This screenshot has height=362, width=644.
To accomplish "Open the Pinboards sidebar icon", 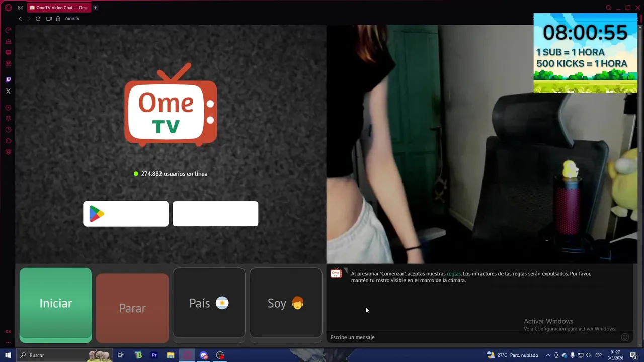I will click(x=8, y=119).
